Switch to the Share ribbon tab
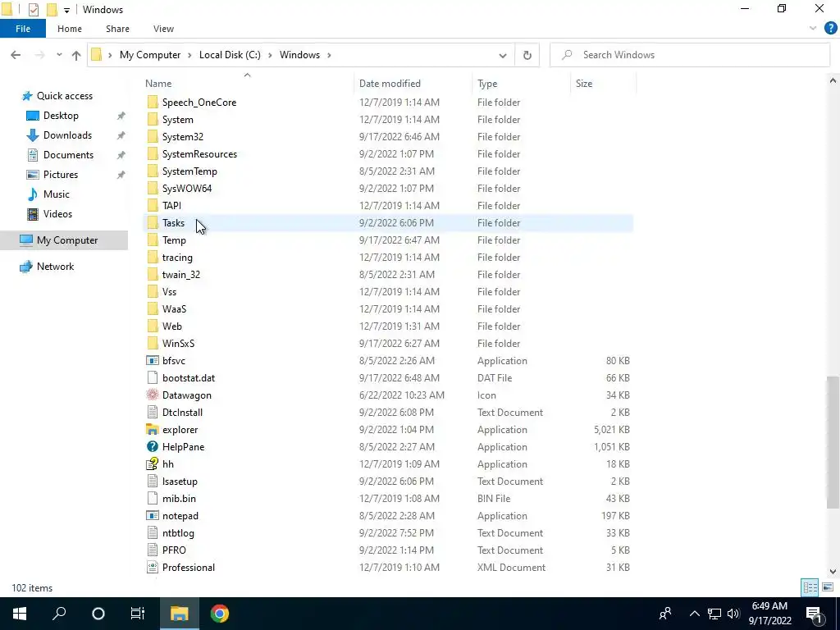The height and width of the screenshot is (630, 840). (x=117, y=29)
